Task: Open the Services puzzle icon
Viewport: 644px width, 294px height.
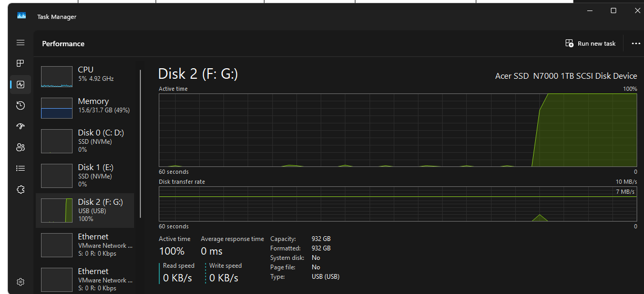Action: (21, 190)
